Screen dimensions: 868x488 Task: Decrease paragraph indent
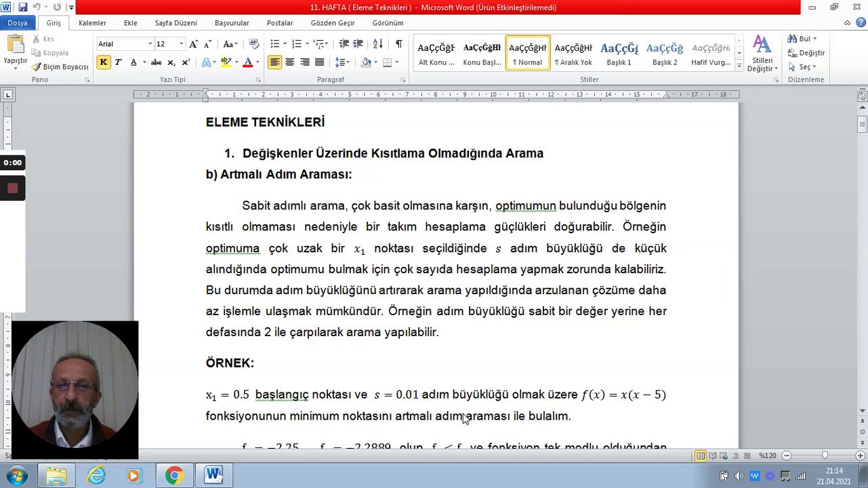coord(344,44)
